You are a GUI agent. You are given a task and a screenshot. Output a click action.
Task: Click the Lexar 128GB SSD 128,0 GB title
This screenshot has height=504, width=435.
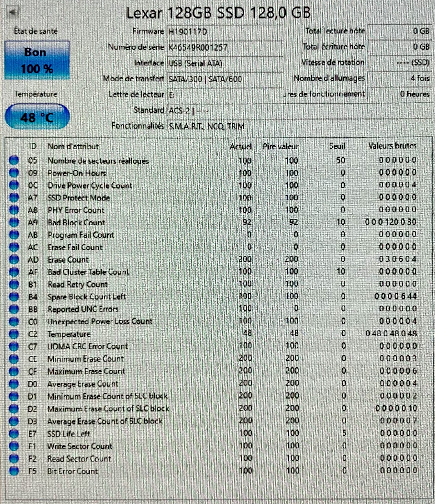click(x=218, y=13)
